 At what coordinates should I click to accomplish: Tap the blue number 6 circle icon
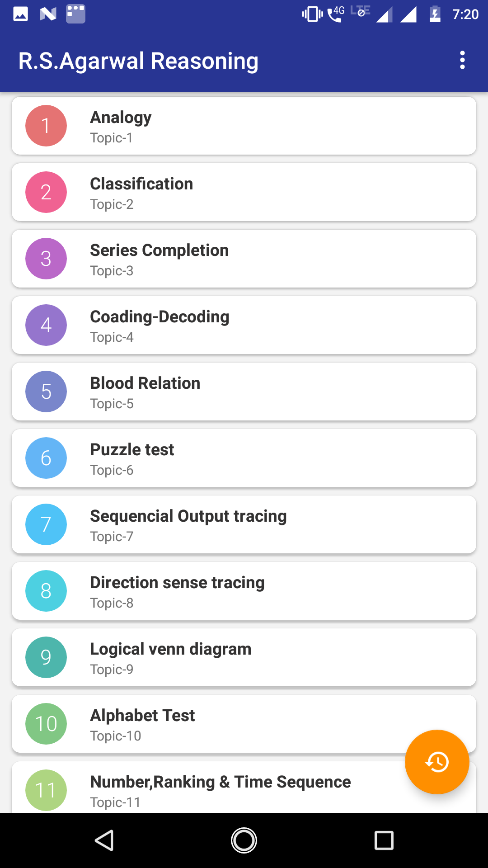[x=46, y=458]
